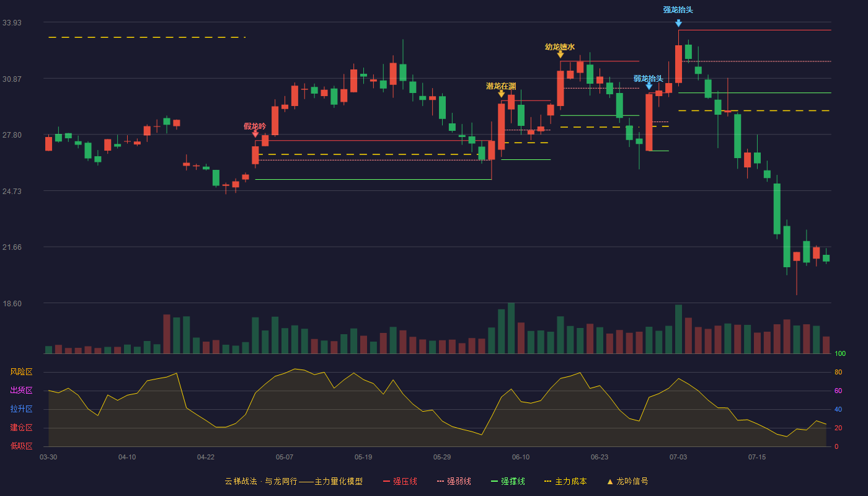Image resolution: width=868 pixels, height=496 pixels.
Task: Select the 弱龙抬头 signal label
Action: pos(649,79)
